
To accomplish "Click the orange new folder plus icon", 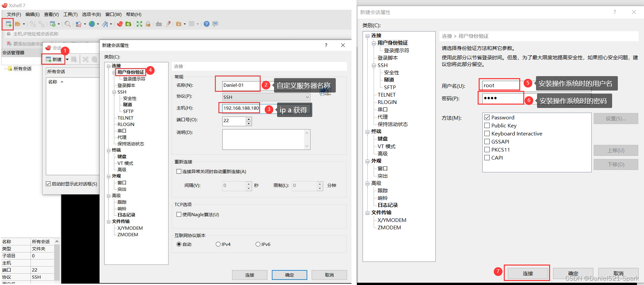I will point(178,24).
